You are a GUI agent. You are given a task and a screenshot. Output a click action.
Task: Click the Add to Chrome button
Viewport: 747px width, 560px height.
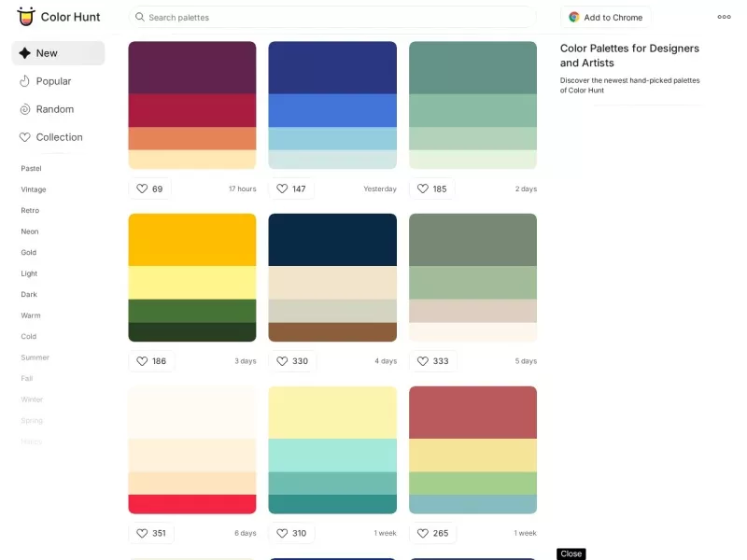click(605, 17)
